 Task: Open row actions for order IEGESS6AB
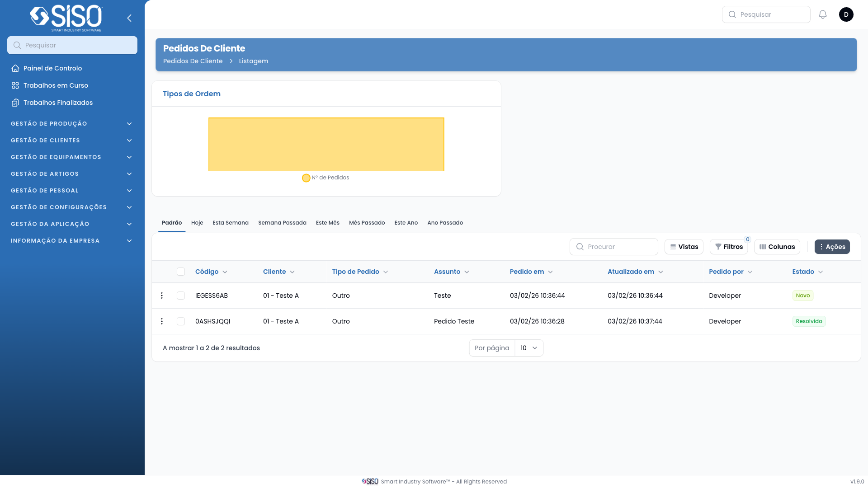click(x=162, y=296)
